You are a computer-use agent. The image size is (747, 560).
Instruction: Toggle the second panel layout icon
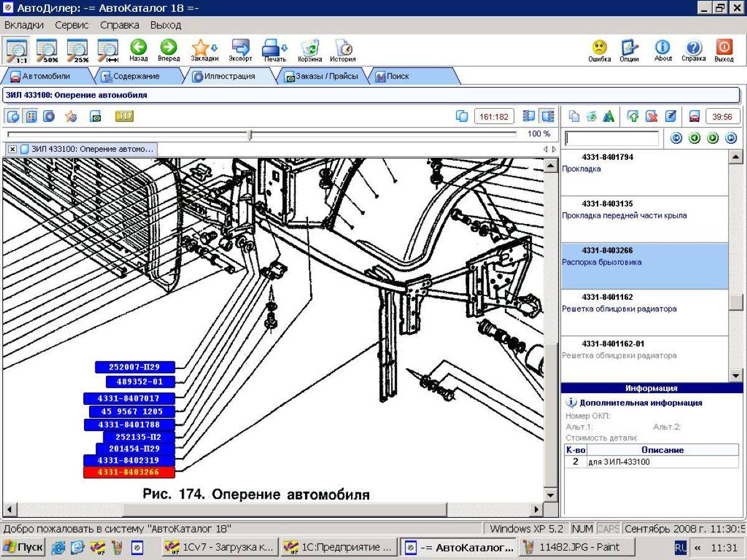548,116
